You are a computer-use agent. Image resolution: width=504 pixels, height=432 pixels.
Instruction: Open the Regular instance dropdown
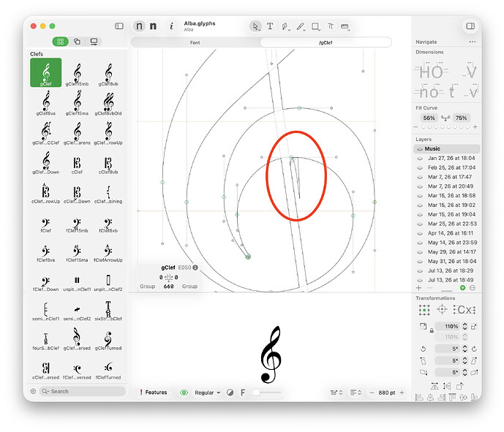207,393
